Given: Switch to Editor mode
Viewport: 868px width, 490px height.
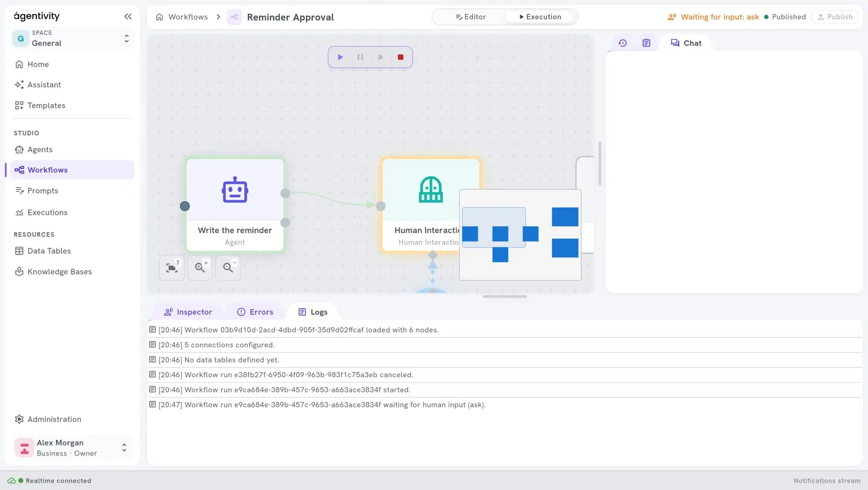Looking at the screenshot, I should tap(470, 17).
